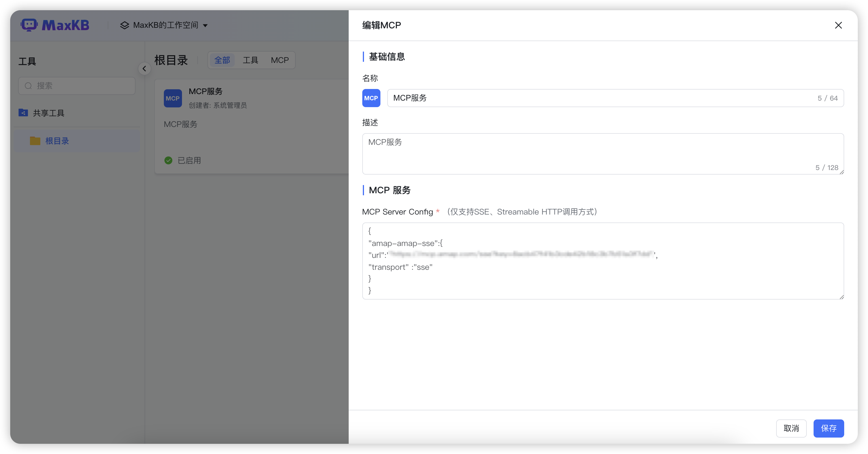868x454 pixels.
Task: Click the MaxKB logo icon
Action: pyautogui.click(x=29, y=25)
